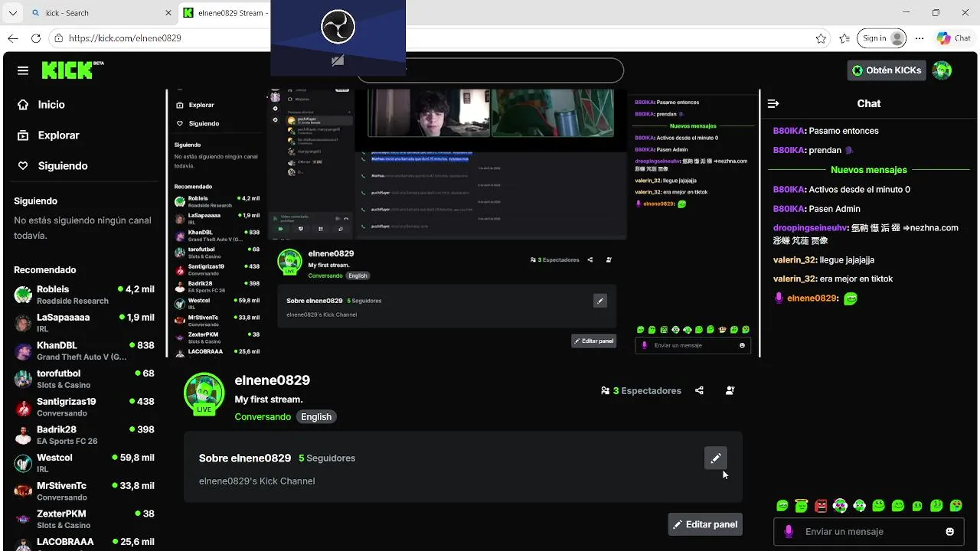The image size is (980, 551).
Task: Click the share icon beside Espectadores
Action: [x=699, y=390]
